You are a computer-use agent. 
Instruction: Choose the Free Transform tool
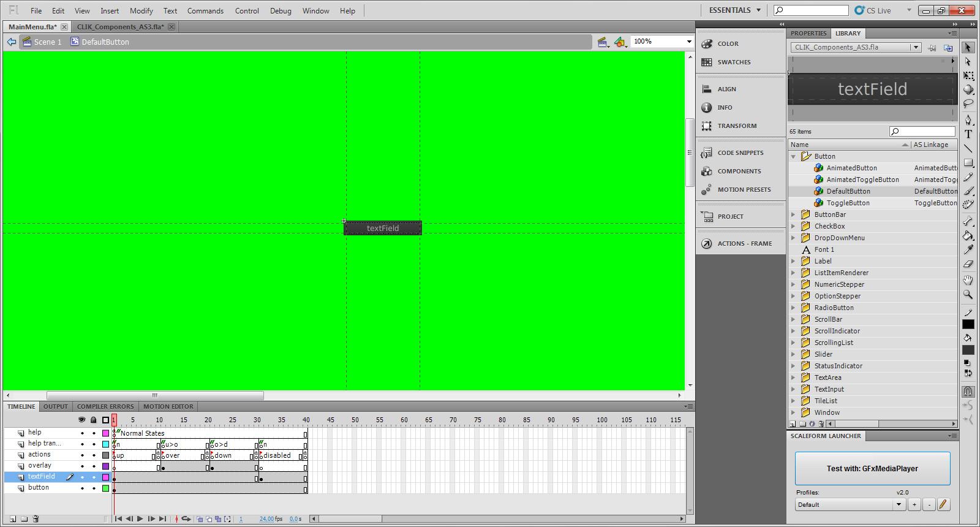coord(968,76)
